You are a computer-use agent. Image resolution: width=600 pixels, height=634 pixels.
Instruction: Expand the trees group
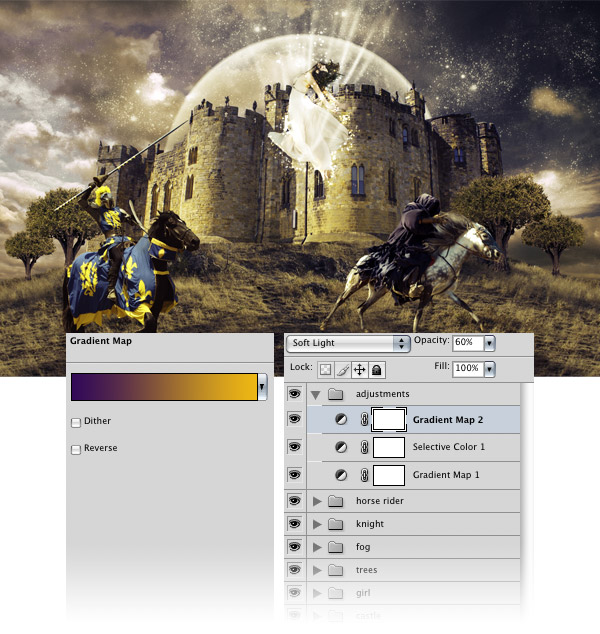(317, 570)
